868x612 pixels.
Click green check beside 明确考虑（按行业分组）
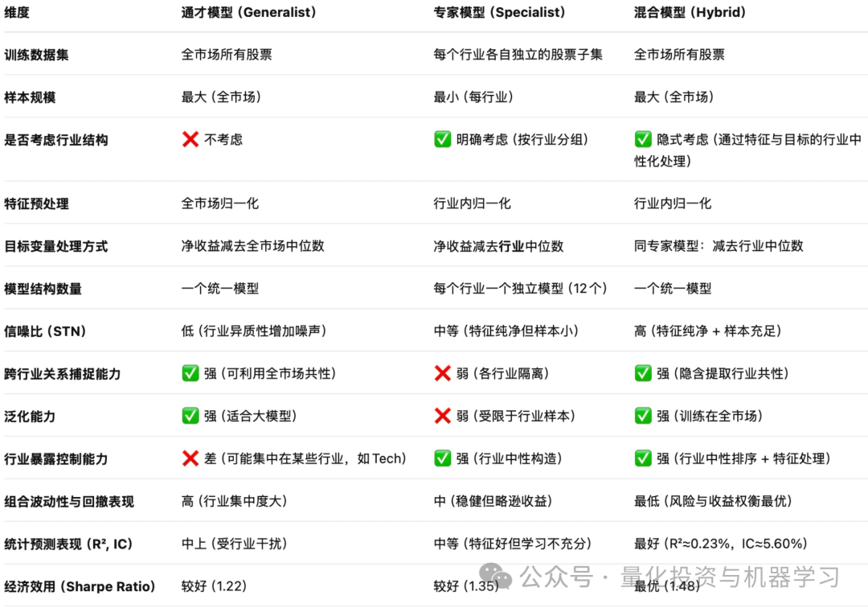pos(442,139)
